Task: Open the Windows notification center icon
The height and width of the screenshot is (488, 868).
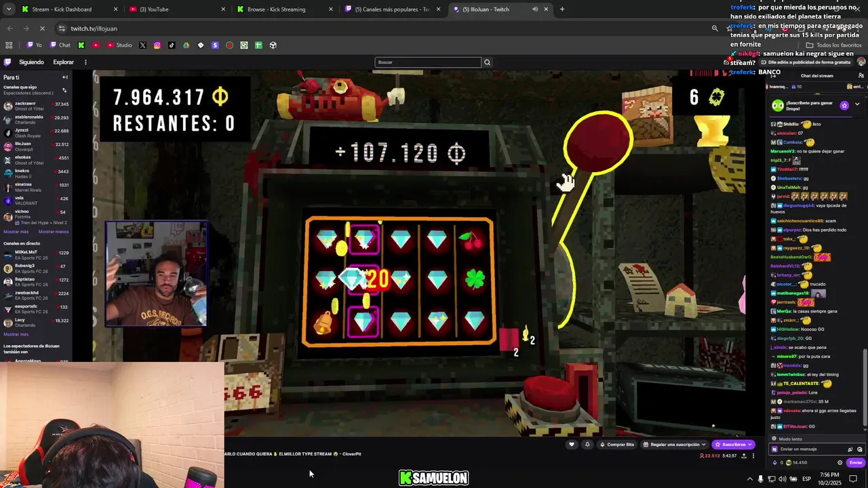Action: click(853, 479)
